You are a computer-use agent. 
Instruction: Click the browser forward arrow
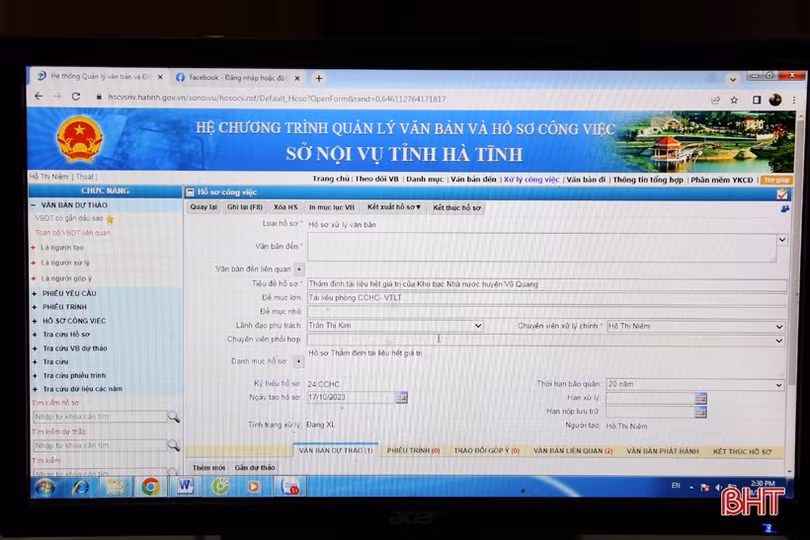tap(57, 96)
